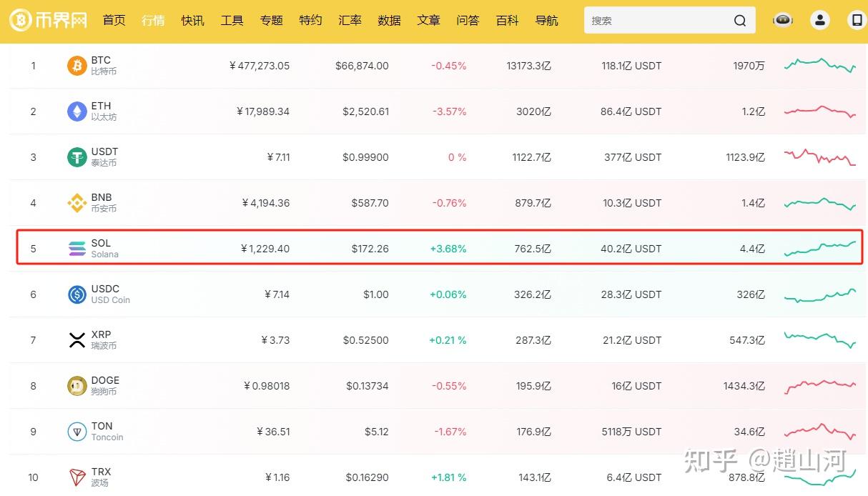Image resolution: width=868 pixels, height=496 pixels.
Task: Click the BTC Bitcoin coin icon
Action: (77, 65)
